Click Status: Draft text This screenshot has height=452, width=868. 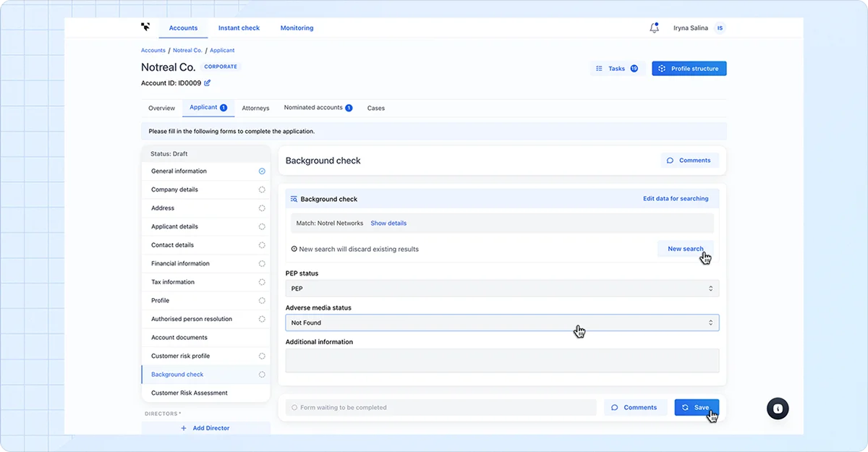click(169, 154)
